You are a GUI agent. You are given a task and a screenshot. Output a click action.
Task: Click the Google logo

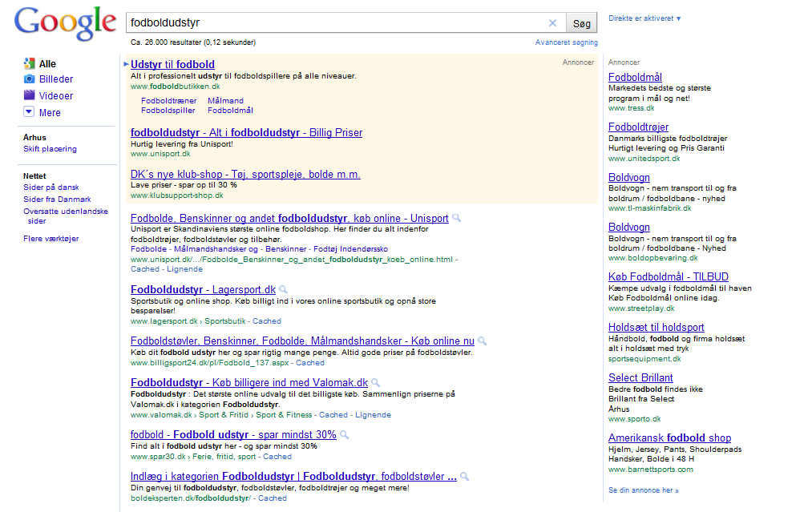click(65, 24)
